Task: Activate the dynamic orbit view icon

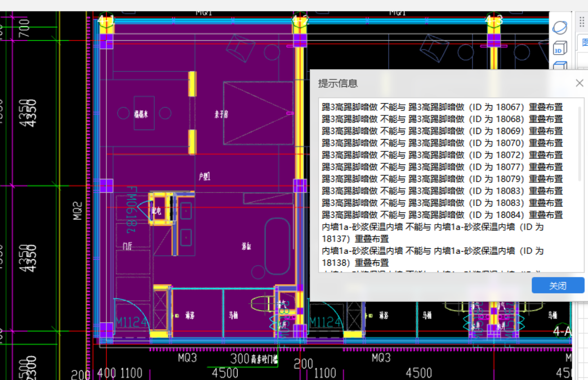Action: pyautogui.click(x=560, y=28)
